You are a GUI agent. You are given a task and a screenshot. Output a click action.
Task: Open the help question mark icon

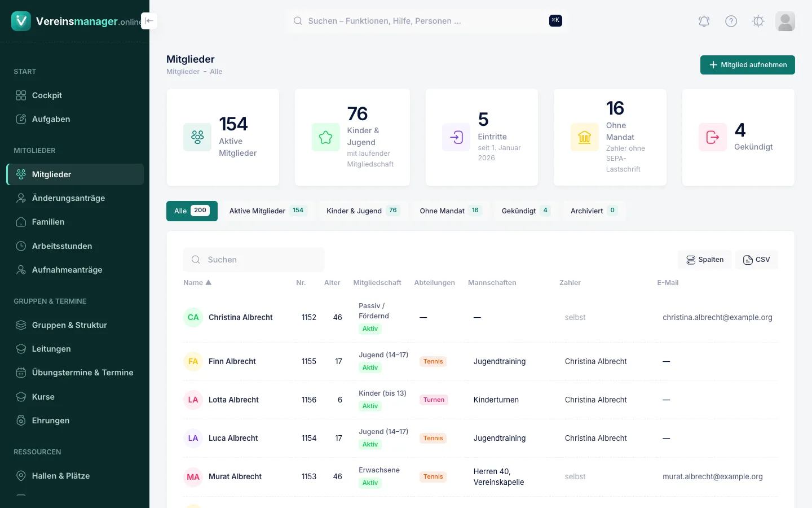[731, 21]
